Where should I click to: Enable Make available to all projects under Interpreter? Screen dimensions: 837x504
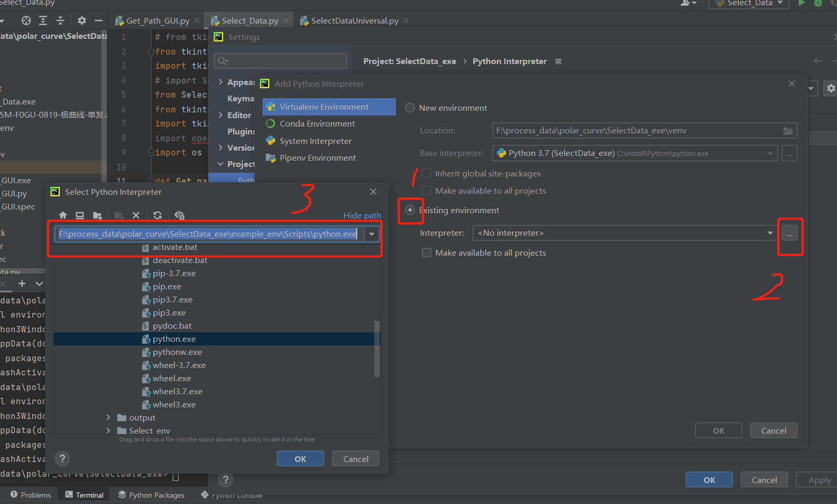pos(427,253)
